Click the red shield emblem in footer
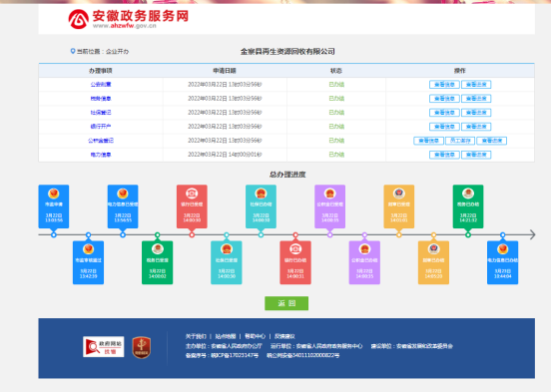The width and height of the screenshot is (552, 392). click(142, 348)
